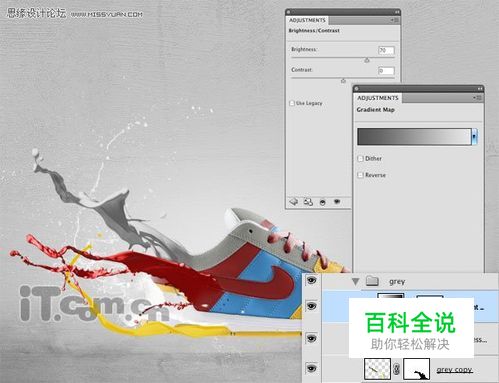Image resolution: width=499 pixels, height=383 pixels.
Task: Click the Gradient Map title text
Action: pyautogui.click(x=376, y=110)
